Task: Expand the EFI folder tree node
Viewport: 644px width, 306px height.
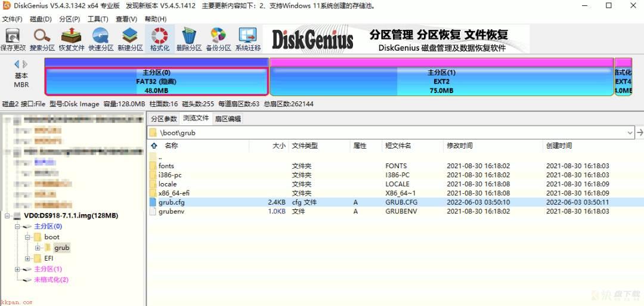Action: tap(27, 258)
